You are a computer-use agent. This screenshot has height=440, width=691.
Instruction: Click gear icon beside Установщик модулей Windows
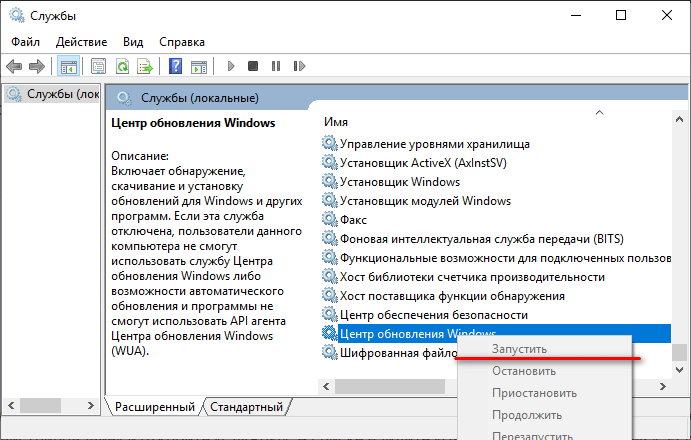click(x=329, y=200)
